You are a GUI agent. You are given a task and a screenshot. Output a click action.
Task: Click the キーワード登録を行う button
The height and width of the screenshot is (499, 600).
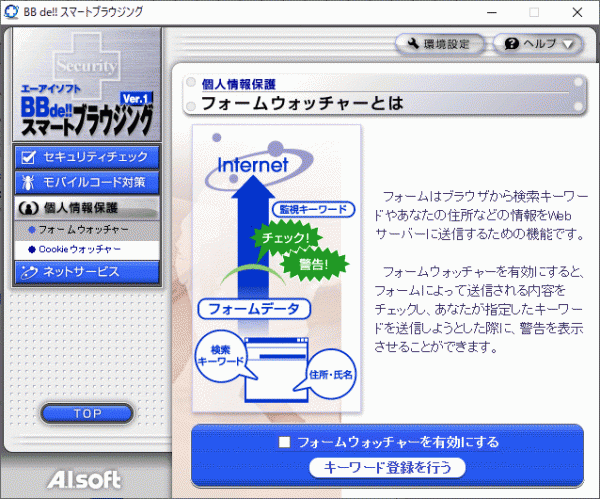coord(387,467)
